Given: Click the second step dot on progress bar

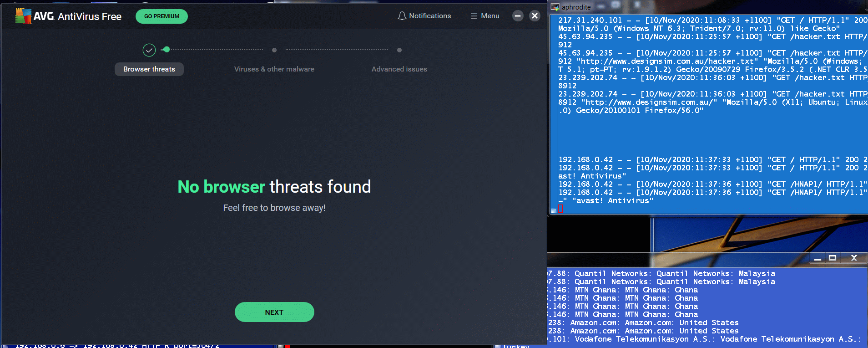Looking at the screenshot, I should pos(274,50).
